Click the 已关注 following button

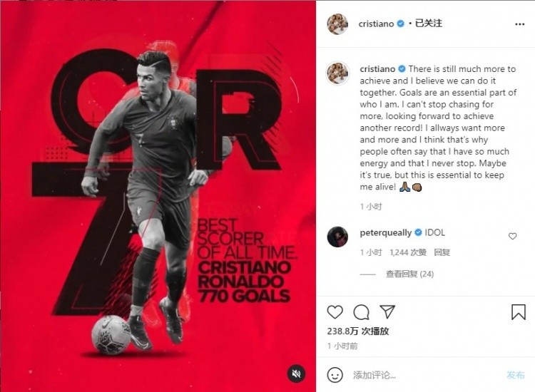(x=429, y=24)
